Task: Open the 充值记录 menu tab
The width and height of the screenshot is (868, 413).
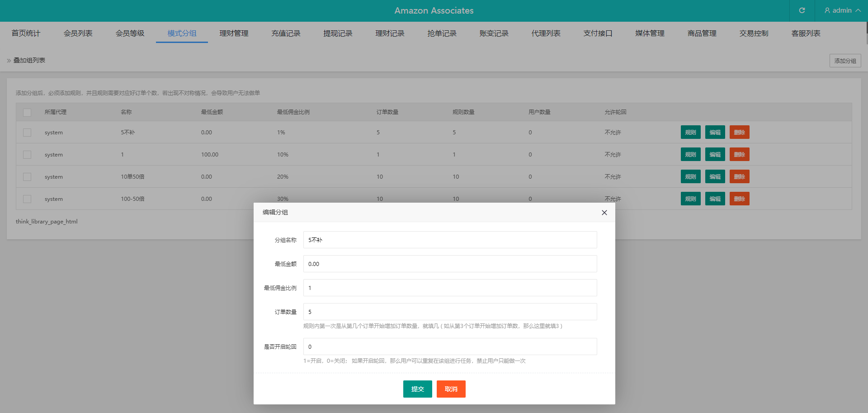Action: 286,33
